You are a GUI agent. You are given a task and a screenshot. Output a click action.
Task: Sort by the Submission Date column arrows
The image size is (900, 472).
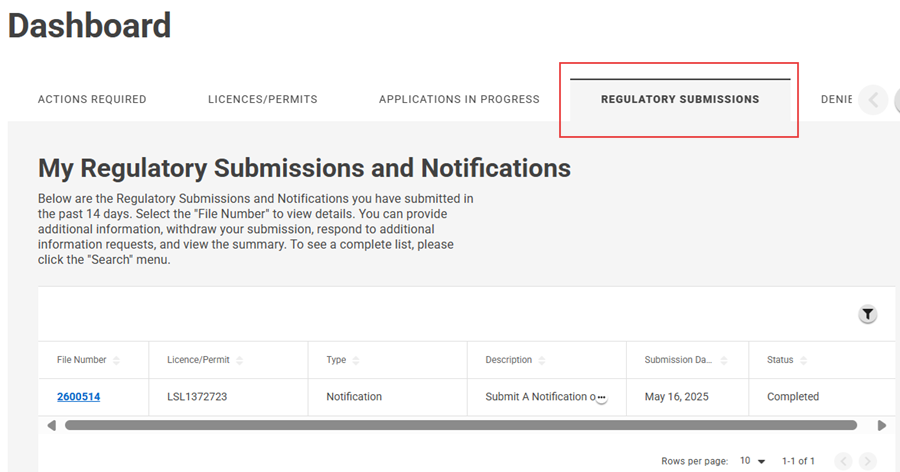tap(724, 360)
